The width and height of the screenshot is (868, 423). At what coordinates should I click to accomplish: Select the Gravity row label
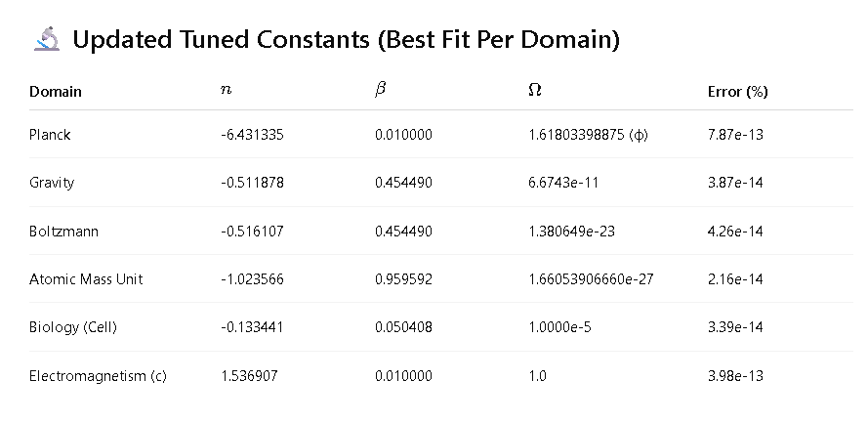tap(52, 183)
